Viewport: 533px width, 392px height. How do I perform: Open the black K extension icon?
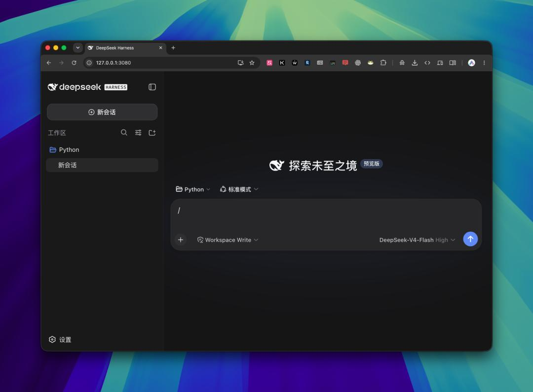(282, 63)
